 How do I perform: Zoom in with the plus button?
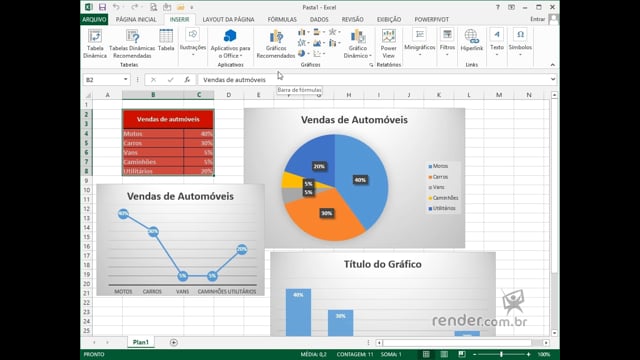point(528,354)
